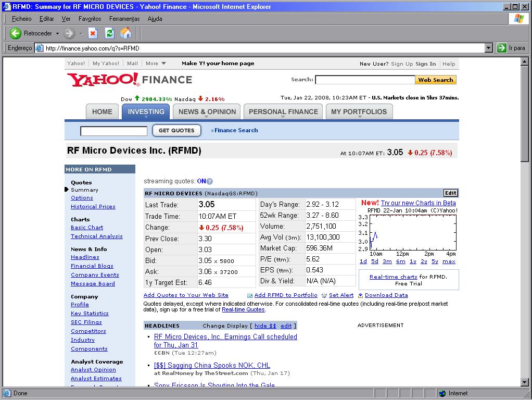The width and height of the screenshot is (532, 400).
Task: Open the More dropdown in Yahoo top bar
Action: 156,64
